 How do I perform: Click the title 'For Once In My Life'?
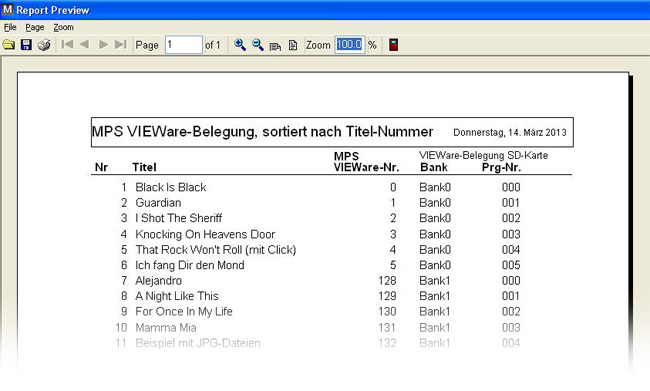tap(184, 312)
